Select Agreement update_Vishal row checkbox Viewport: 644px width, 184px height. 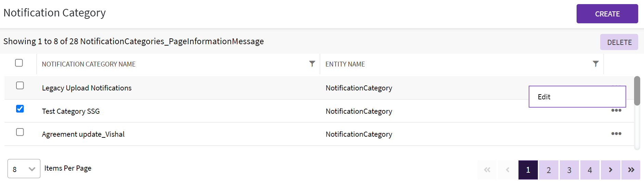(x=20, y=132)
